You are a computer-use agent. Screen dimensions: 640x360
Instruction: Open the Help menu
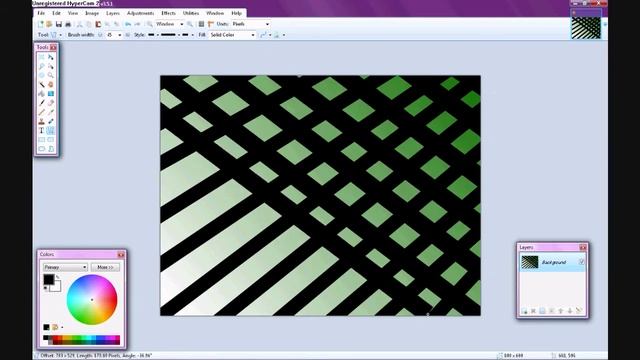[x=236, y=13]
